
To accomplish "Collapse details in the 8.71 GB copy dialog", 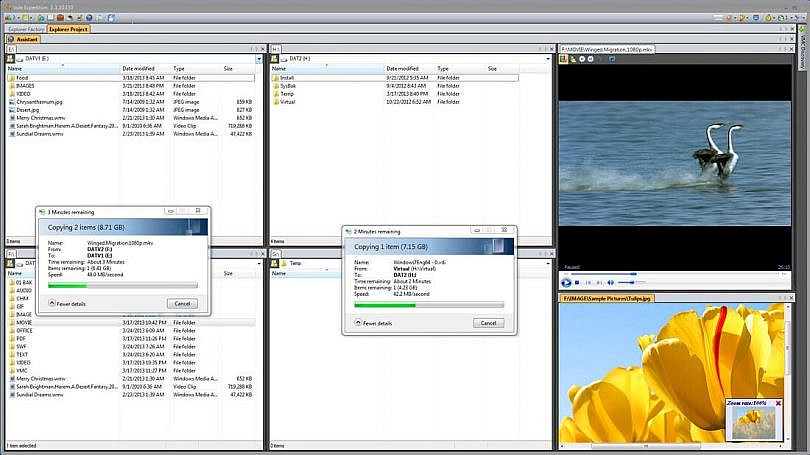I will coord(67,304).
